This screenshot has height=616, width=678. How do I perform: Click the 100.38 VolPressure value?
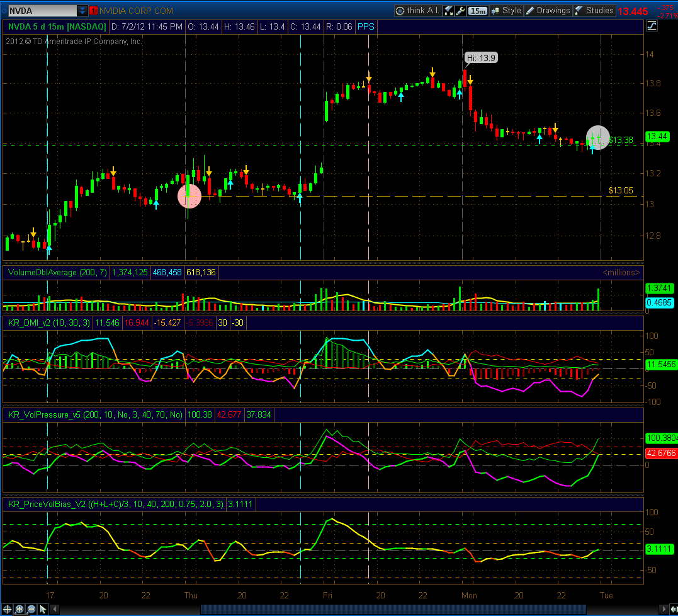(200, 415)
